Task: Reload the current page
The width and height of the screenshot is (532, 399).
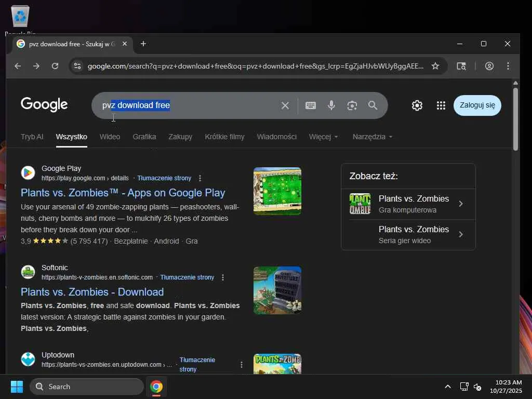Action: pos(55,66)
